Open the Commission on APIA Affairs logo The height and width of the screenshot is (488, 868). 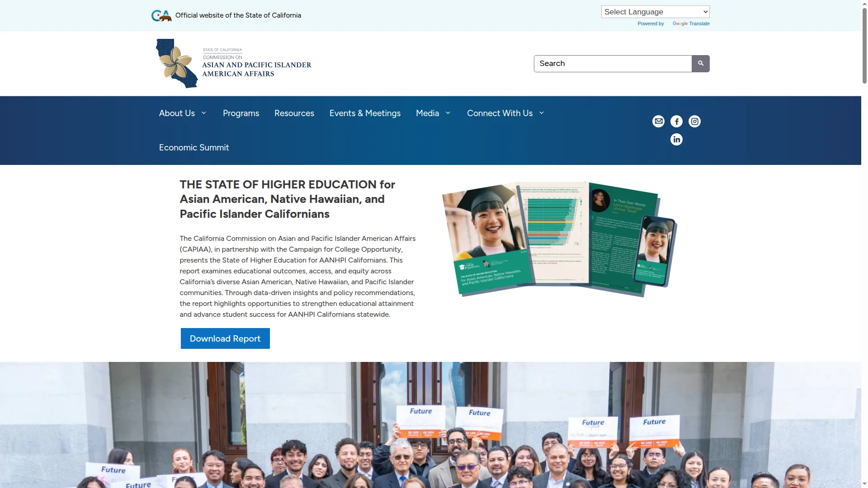(x=234, y=63)
